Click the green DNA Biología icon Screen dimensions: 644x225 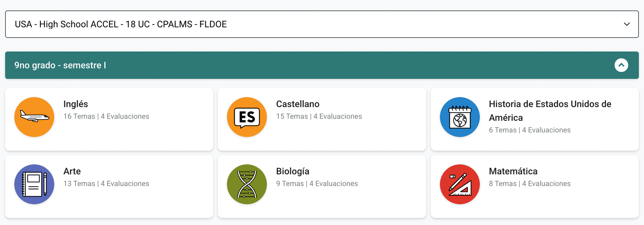click(247, 184)
